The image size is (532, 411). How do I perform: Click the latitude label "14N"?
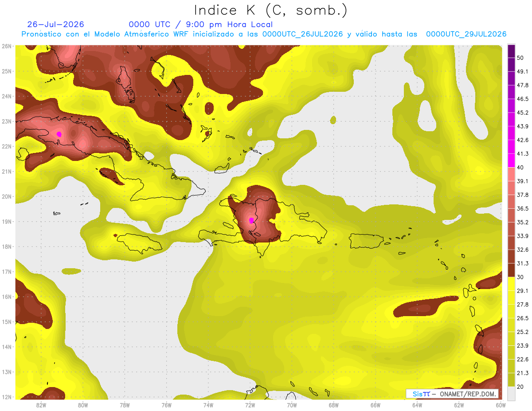click(6, 347)
